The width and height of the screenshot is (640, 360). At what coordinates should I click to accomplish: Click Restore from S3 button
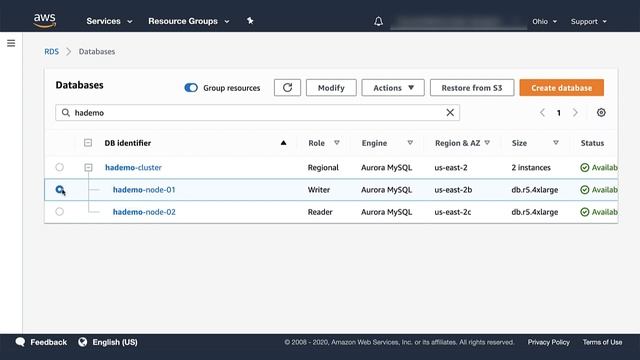[x=472, y=88]
